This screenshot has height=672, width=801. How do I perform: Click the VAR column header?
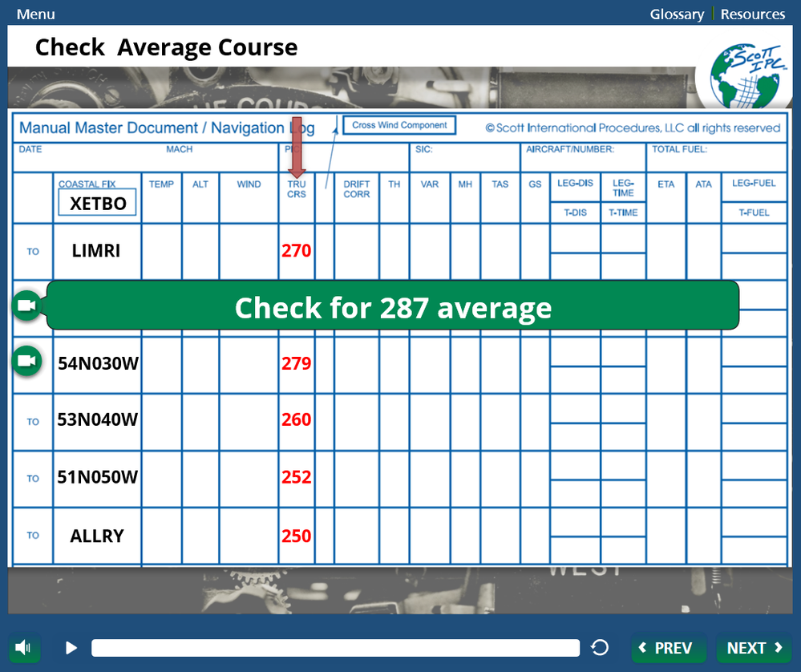429,184
